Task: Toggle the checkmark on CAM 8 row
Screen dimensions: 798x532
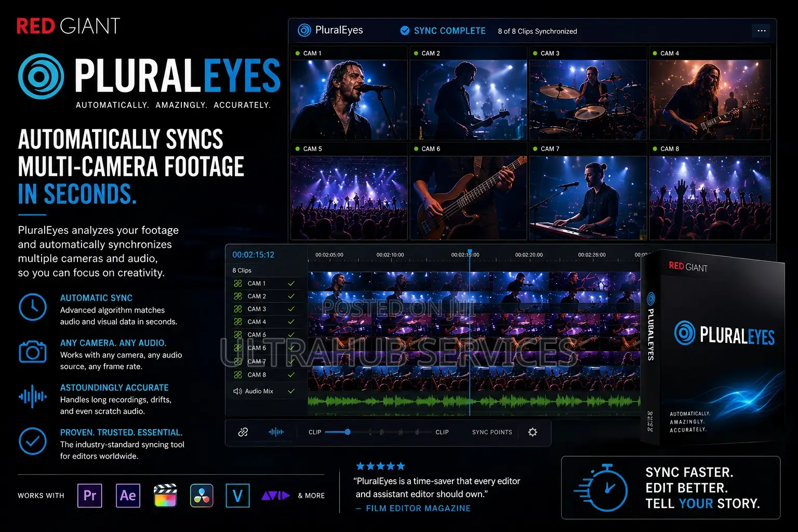Action: pos(291,375)
